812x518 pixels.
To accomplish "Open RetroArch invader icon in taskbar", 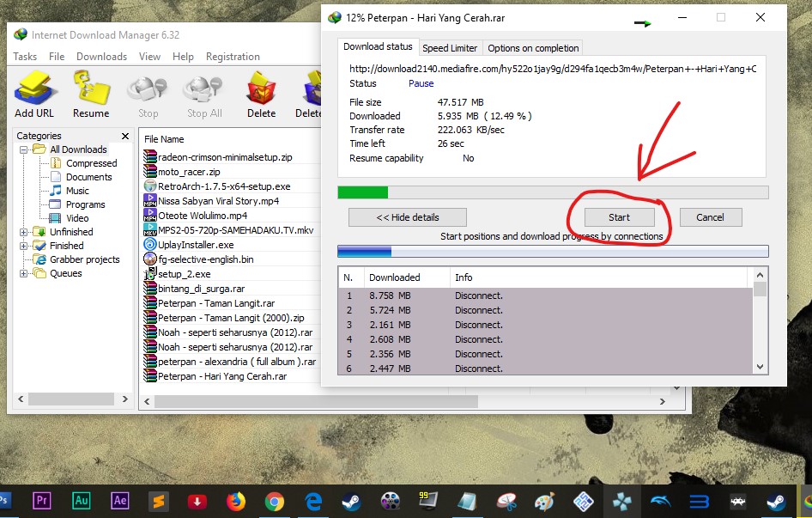I will (x=737, y=502).
